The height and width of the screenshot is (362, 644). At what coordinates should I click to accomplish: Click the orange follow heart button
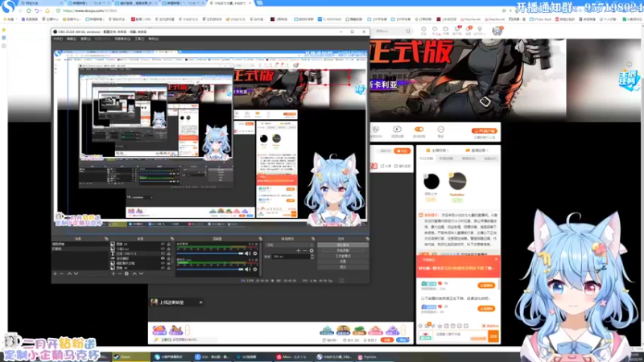tap(402, 151)
